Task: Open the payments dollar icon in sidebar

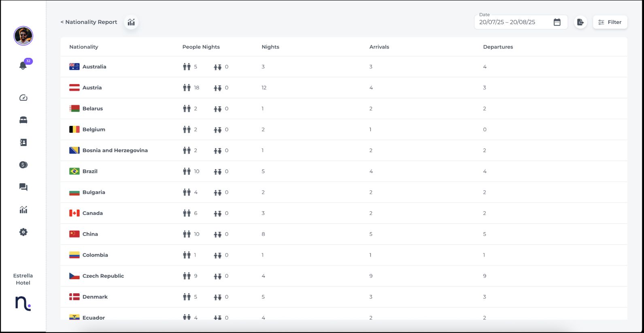Action: (23, 165)
